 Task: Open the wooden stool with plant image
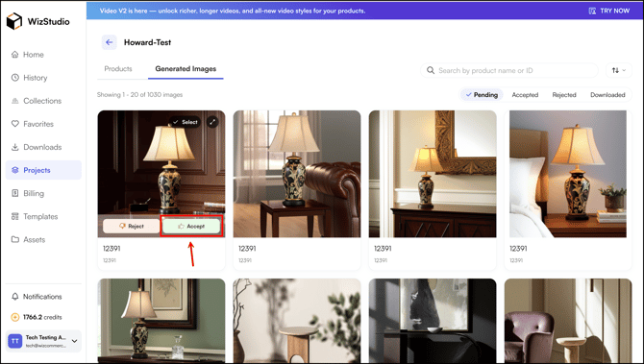(297, 321)
